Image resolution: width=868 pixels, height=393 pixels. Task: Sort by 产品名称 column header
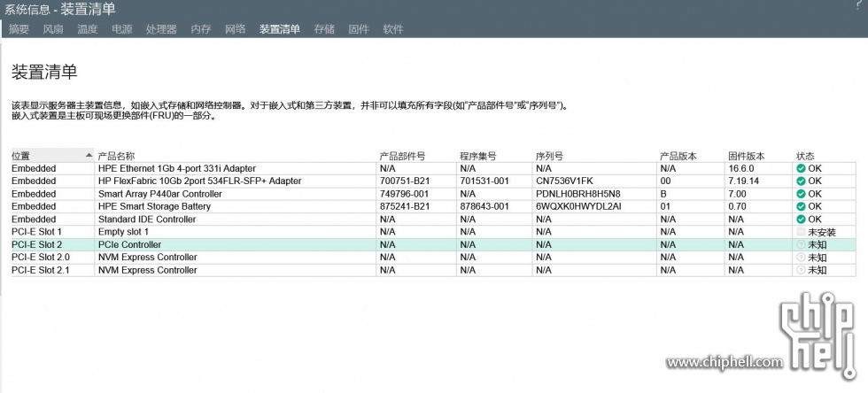coord(116,156)
